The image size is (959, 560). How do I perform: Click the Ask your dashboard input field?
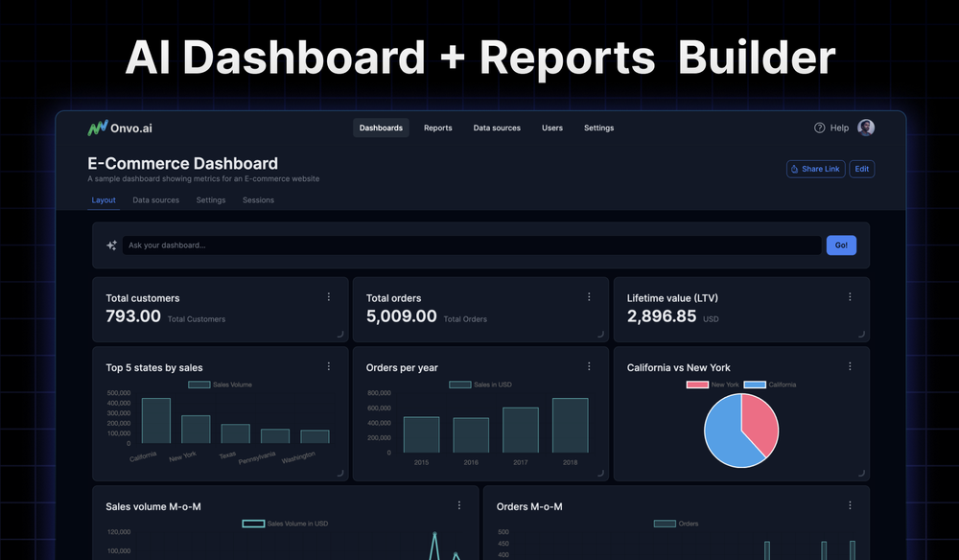pyautogui.click(x=471, y=245)
